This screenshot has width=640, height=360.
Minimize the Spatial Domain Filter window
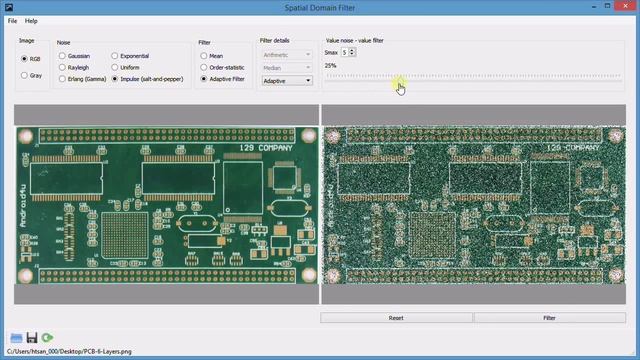pyautogui.click(x=594, y=7)
